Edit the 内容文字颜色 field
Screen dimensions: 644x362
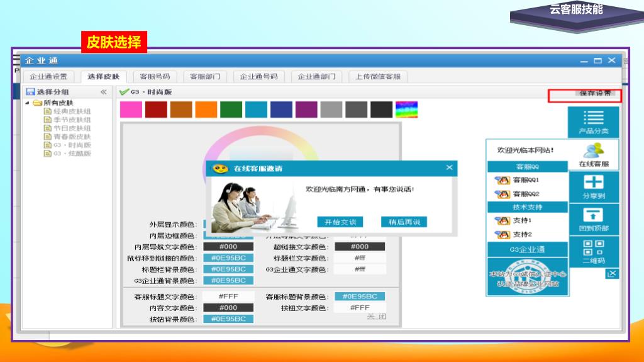click(228, 308)
